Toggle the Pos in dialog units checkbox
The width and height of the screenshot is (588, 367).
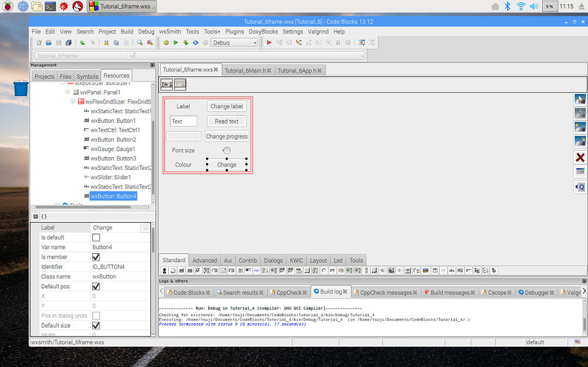pyautogui.click(x=96, y=316)
